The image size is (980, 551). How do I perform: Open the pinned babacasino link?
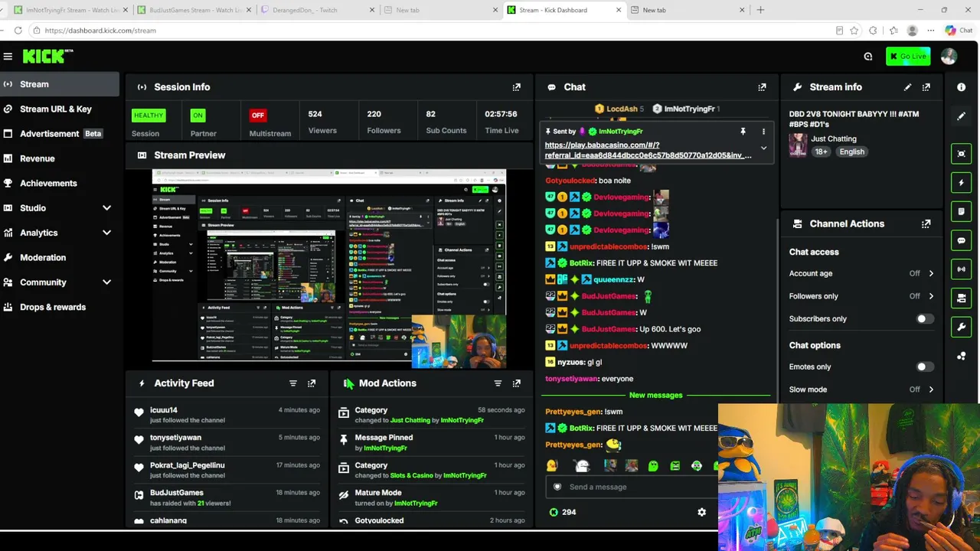pos(648,150)
